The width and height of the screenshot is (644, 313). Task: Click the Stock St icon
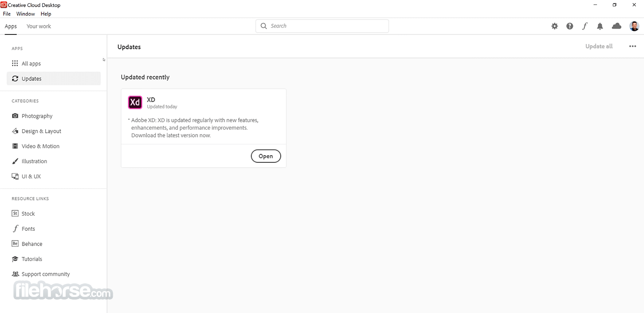(15, 214)
